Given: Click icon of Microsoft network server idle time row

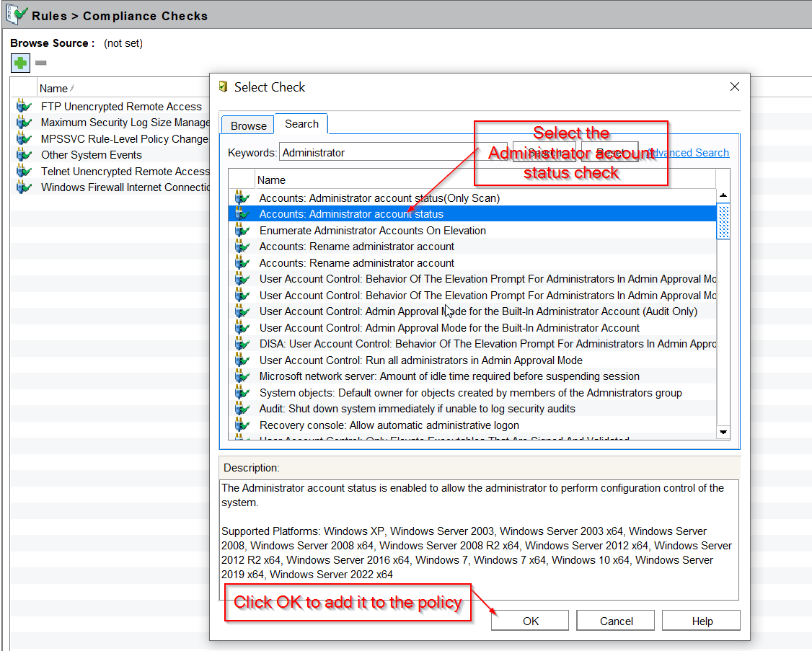Looking at the screenshot, I should (242, 376).
